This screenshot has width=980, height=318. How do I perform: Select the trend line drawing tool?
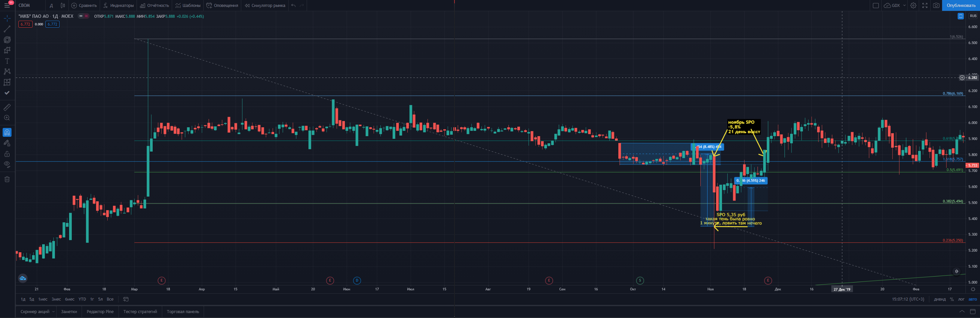(7, 29)
